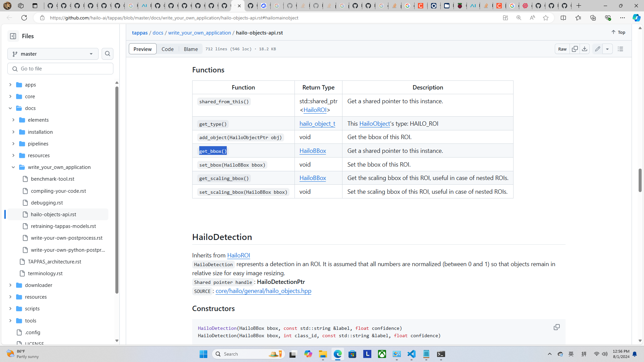Copy the HailoDetection constructor code block
This screenshot has width=644, height=362.
tap(556, 327)
